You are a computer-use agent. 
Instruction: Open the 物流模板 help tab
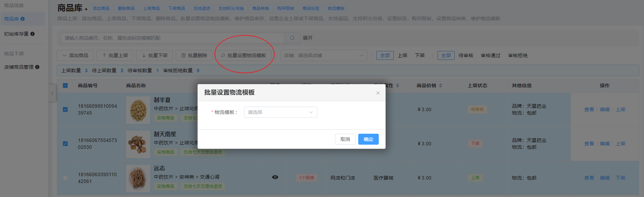pos(336,9)
